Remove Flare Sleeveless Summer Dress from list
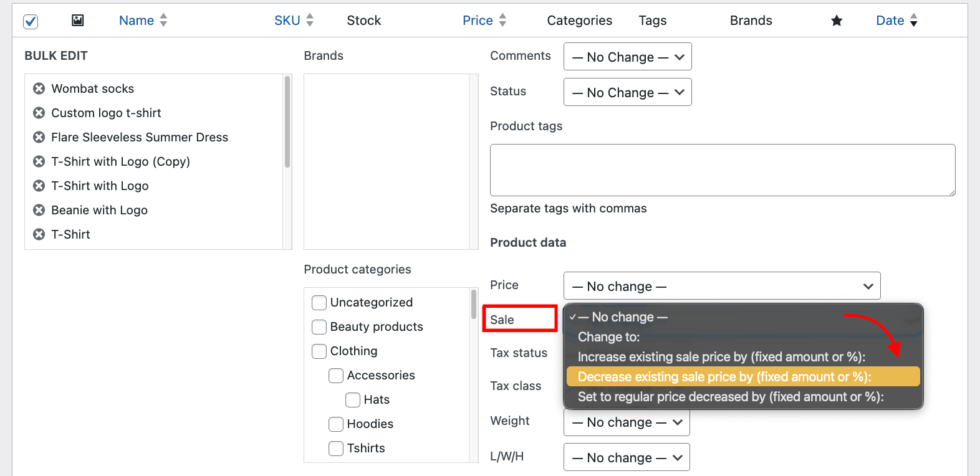Viewport: 980px width, 476px height. [39, 137]
